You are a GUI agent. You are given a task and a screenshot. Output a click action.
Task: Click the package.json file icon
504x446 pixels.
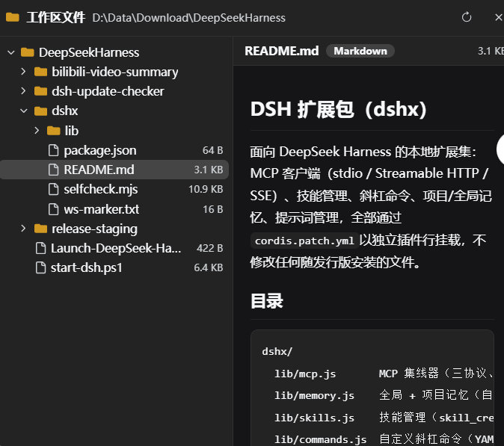click(x=53, y=150)
